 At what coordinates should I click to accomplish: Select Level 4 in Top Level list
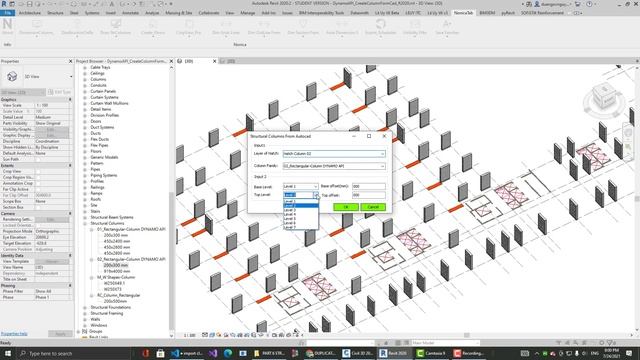301,214
